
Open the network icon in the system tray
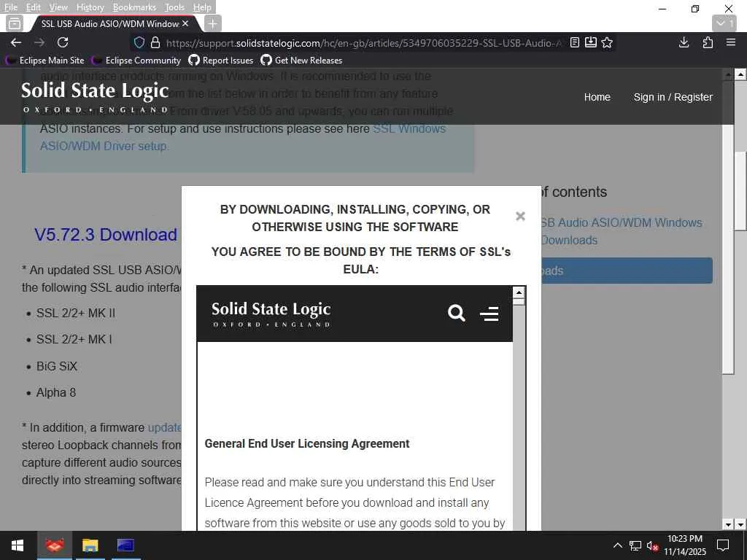(x=635, y=545)
